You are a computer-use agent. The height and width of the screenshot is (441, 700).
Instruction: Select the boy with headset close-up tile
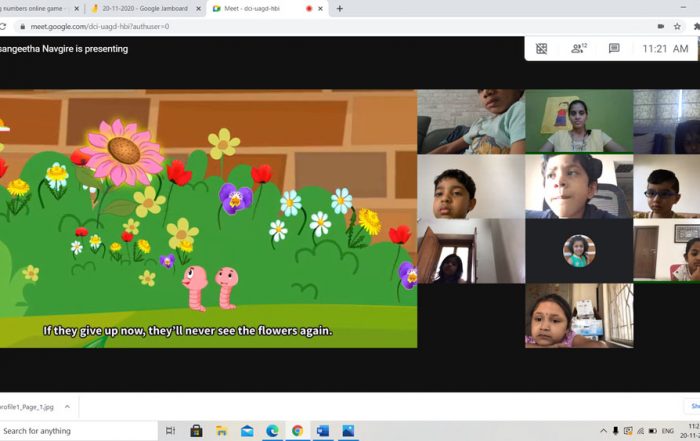point(579,186)
